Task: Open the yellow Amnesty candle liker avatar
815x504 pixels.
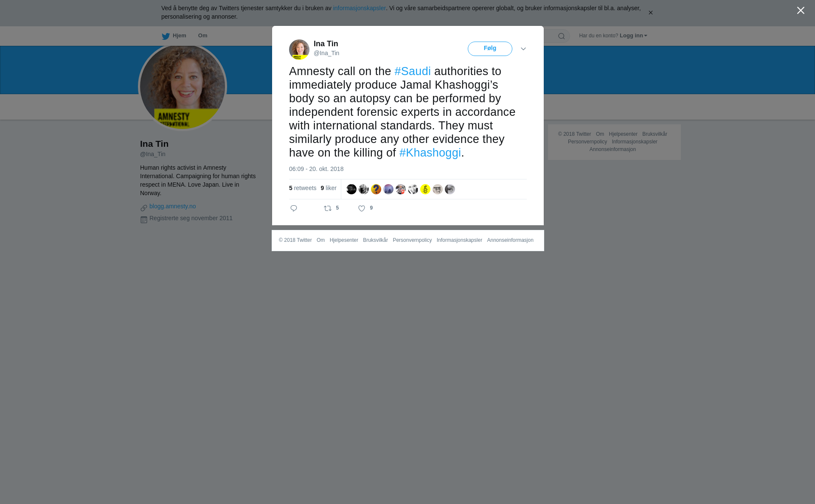Action: 425,189
